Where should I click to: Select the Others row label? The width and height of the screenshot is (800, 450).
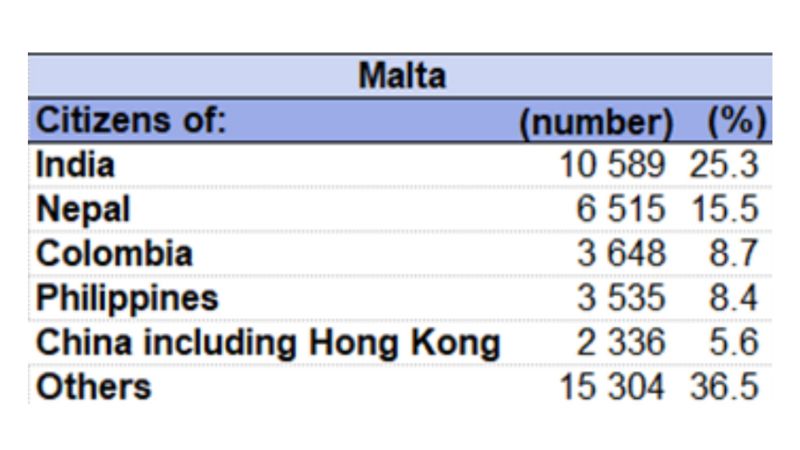pos(93,387)
